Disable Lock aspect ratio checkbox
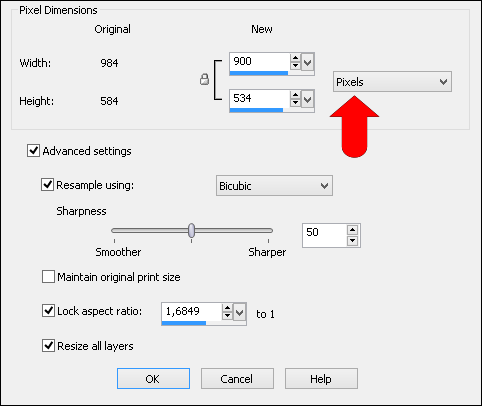482x406 pixels. pyautogui.click(x=48, y=311)
